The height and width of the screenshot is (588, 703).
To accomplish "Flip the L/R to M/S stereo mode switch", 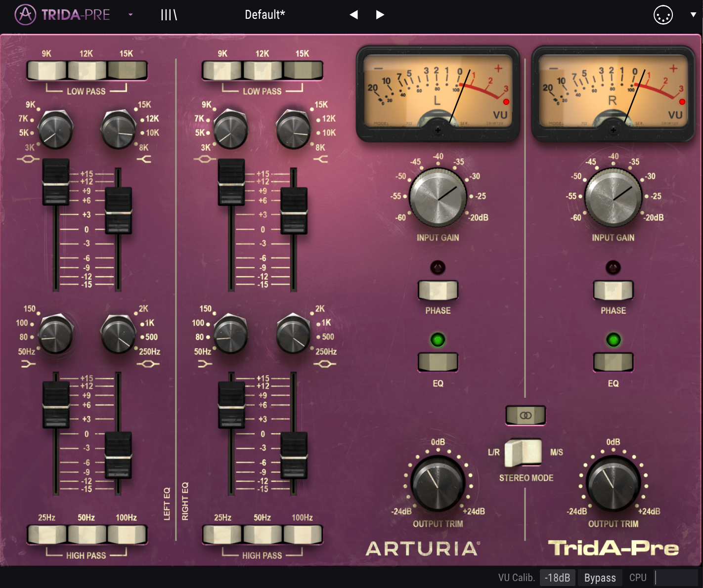I will pos(523,453).
